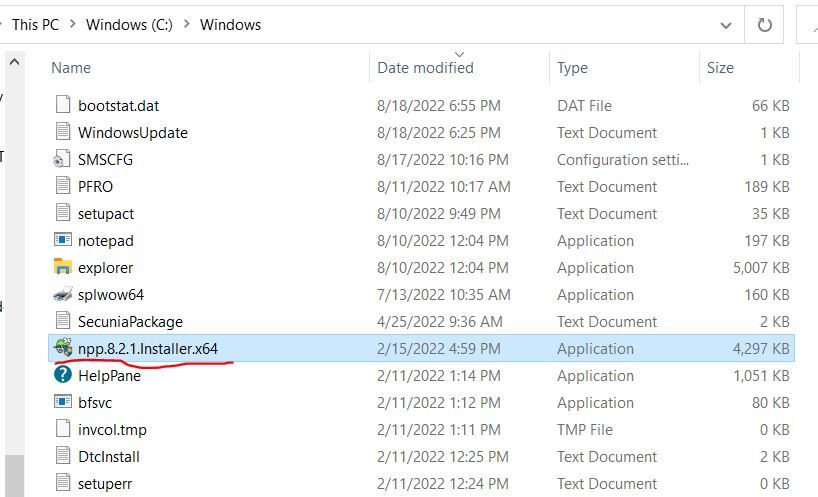Click the npp.8.2.1.Installer.x64 chameleon icon
The image size is (818, 497).
[x=63, y=348]
